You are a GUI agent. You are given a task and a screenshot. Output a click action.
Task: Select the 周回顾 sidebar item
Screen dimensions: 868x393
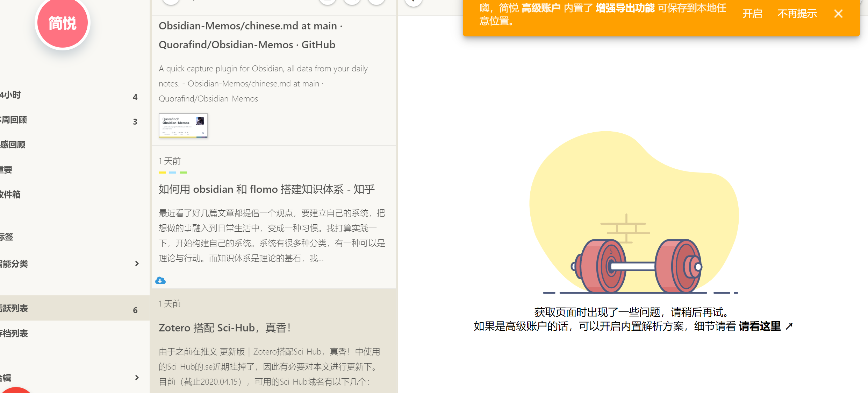tap(75, 120)
